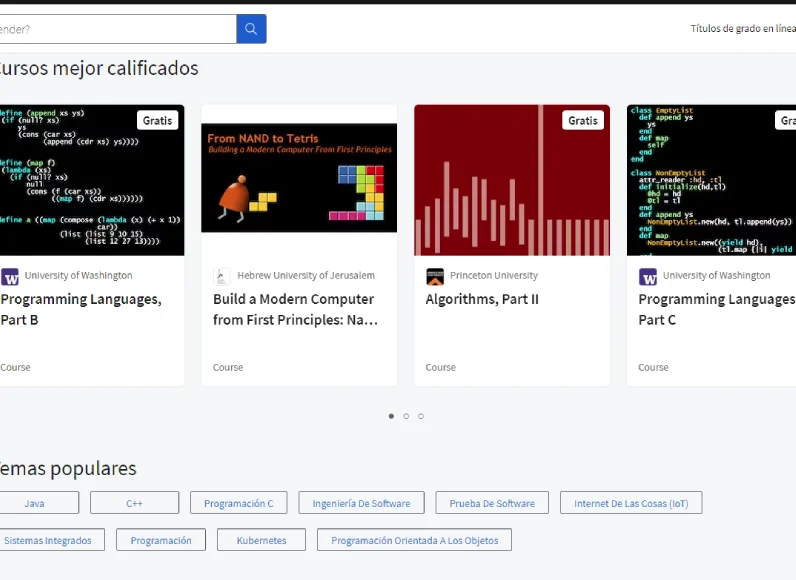Click the blue search magnifier button

pyautogui.click(x=251, y=29)
